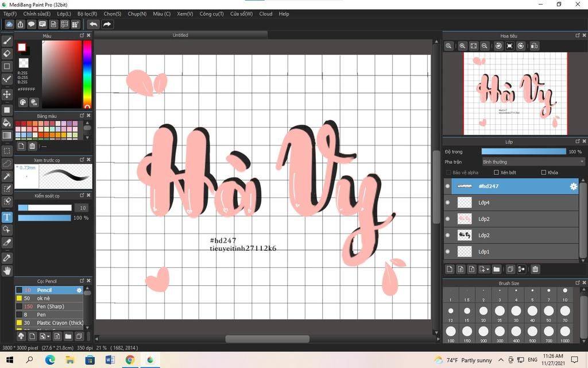Choose brush size 70 preset
The image size is (588, 368).
(565, 313)
